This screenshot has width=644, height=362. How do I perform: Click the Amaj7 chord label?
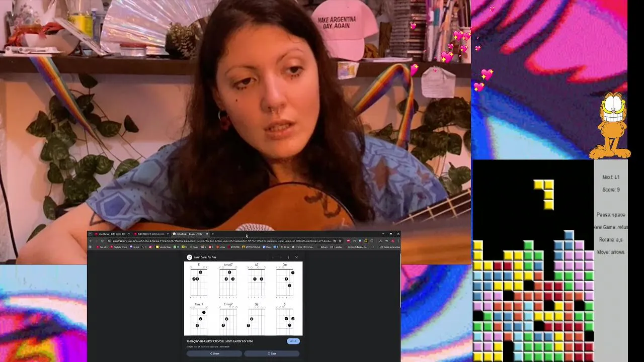[x=228, y=264]
